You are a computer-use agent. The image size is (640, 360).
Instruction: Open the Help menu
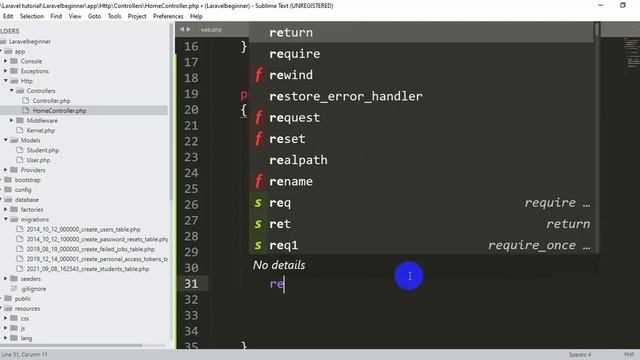click(x=196, y=16)
